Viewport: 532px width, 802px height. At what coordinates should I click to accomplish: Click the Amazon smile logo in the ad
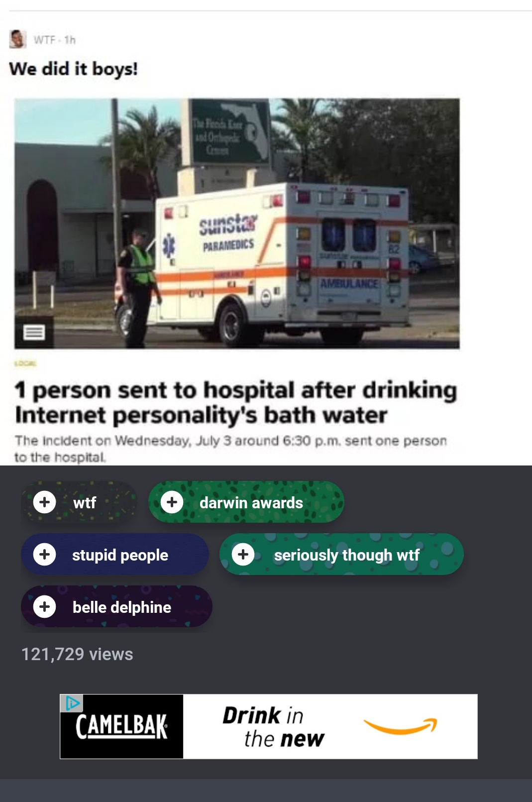click(400, 726)
